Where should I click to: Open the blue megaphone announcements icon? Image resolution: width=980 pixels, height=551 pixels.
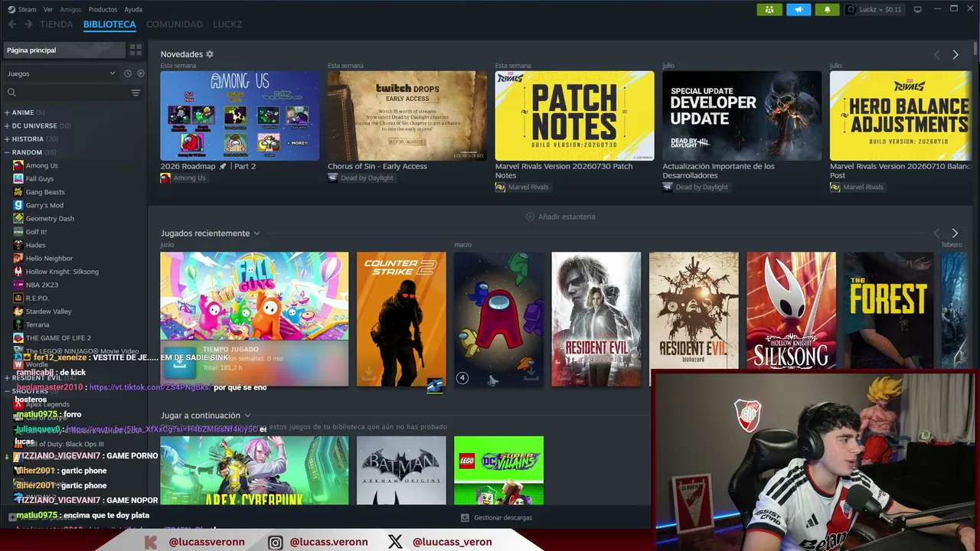click(799, 9)
